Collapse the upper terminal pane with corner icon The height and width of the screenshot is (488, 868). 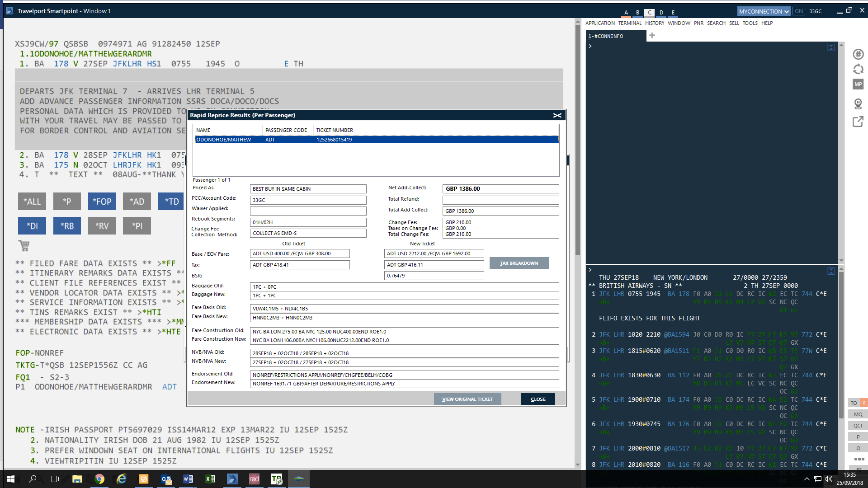click(831, 47)
